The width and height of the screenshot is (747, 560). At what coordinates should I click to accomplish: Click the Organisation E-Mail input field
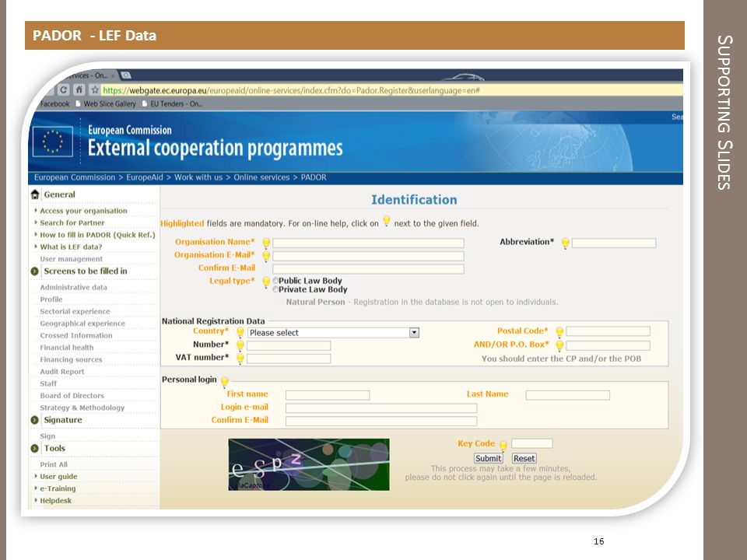pyautogui.click(x=368, y=256)
